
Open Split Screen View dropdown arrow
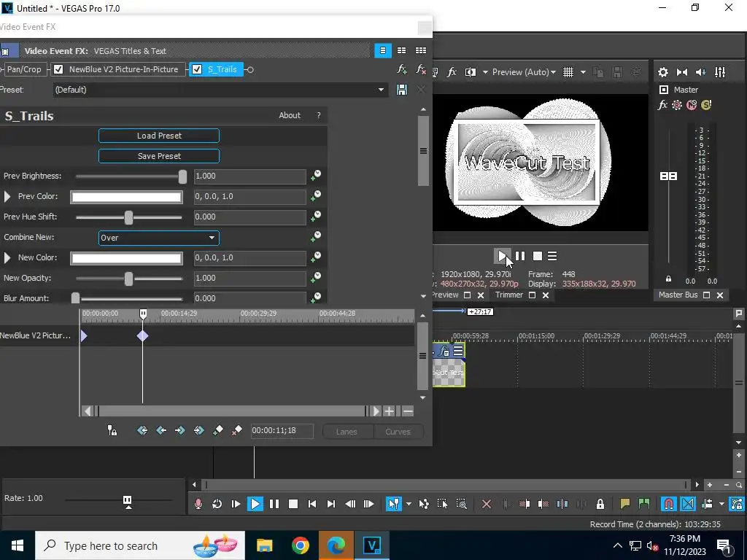coord(485,72)
